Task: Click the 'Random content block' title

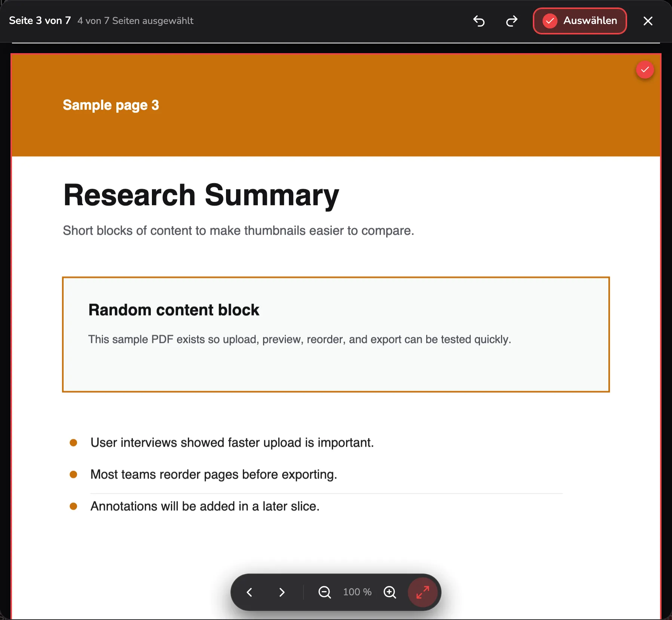Action: tap(174, 310)
